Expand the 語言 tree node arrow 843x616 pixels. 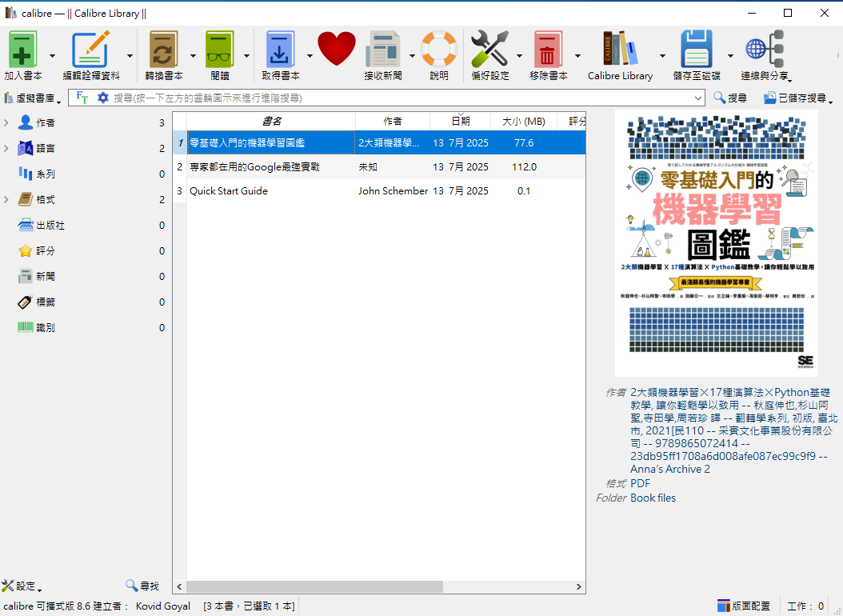[6, 148]
